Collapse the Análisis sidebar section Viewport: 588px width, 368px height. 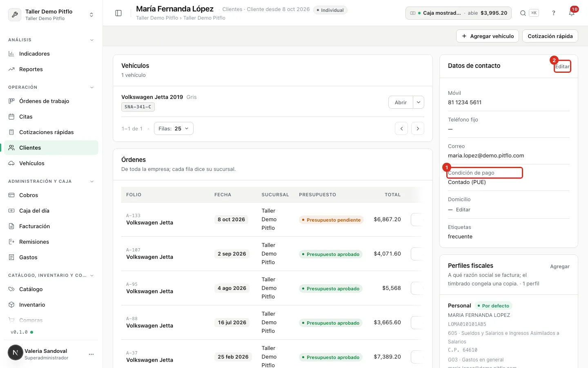tap(92, 40)
